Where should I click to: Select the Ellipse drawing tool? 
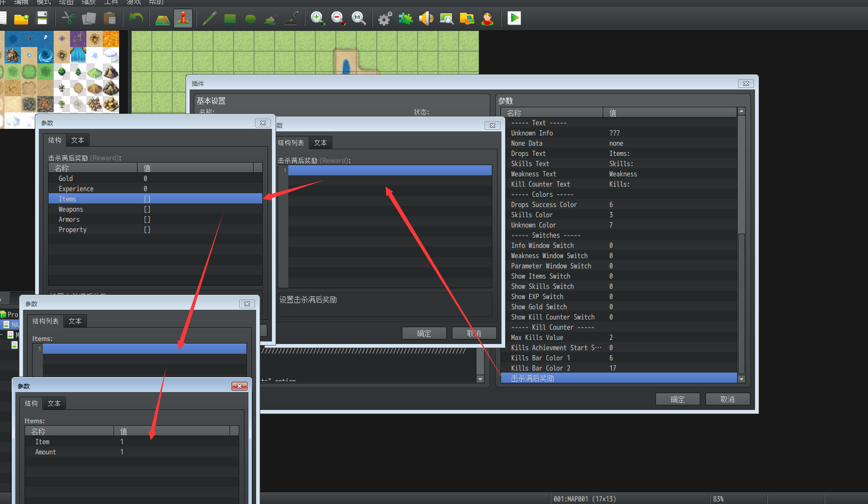(250, 19)
